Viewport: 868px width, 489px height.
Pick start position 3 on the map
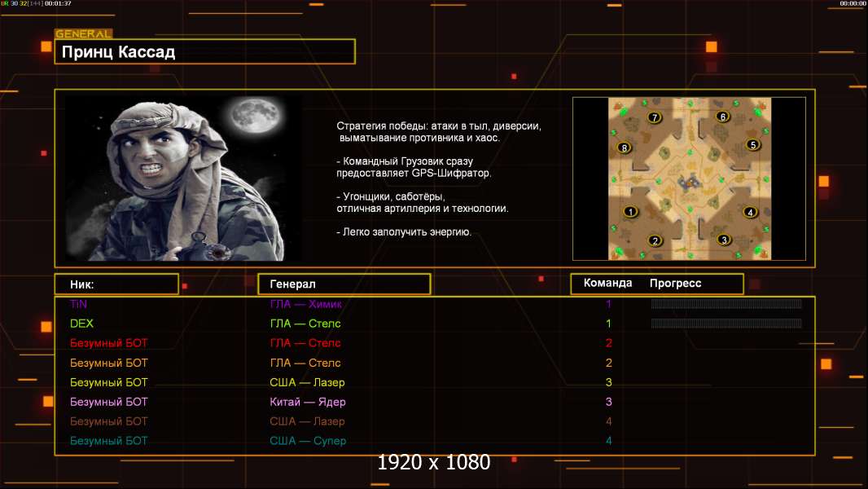tap(724, 240)
